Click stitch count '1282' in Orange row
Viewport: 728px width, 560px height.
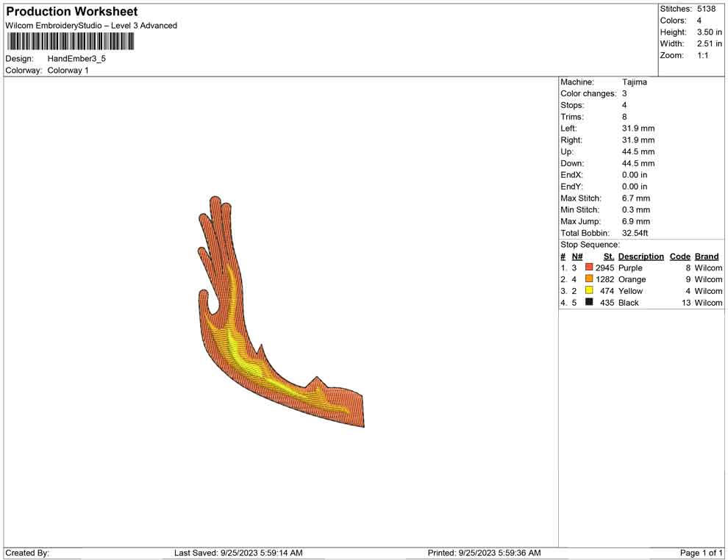[x=604, y=279]
